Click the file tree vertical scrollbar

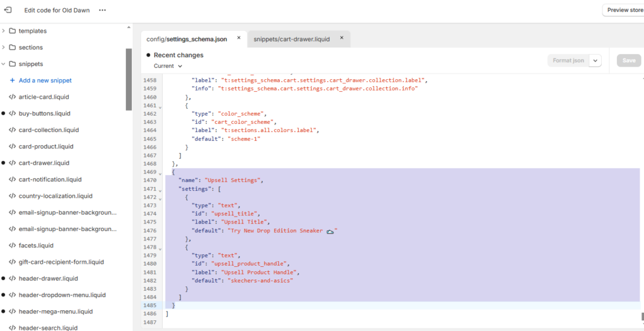click(128, 80)
